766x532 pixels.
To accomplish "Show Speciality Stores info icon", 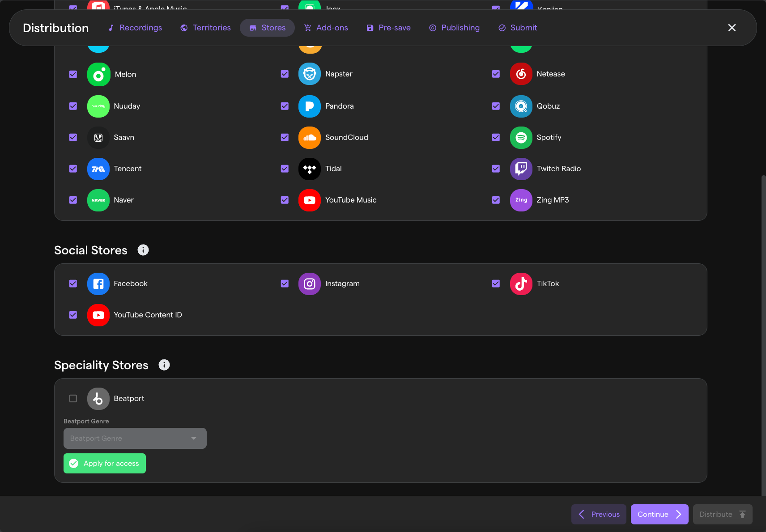I will [x=164, y=365].
